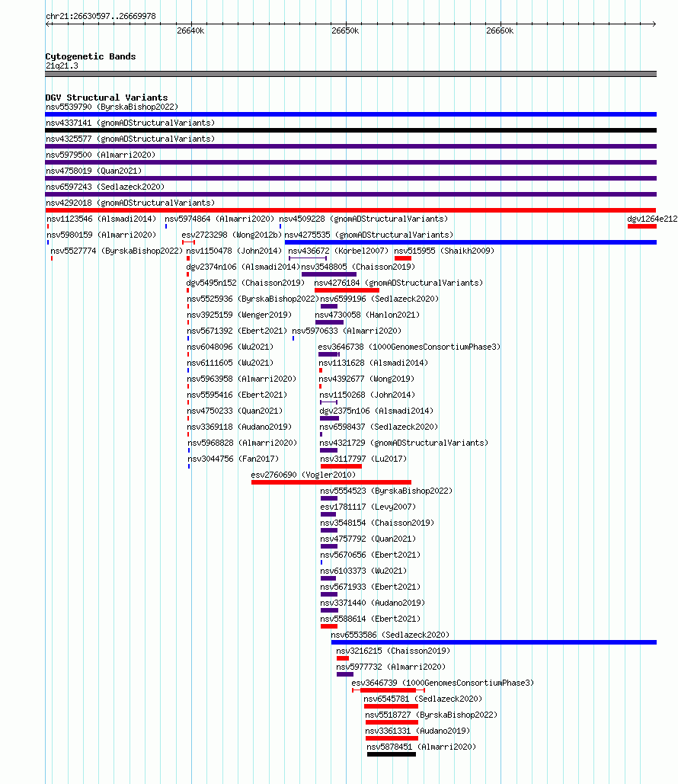Screen dimensions: 678x784
Task: Select nsv4509228 (gnomADStructuralVariants) label
Action: [x=363, y=219]
